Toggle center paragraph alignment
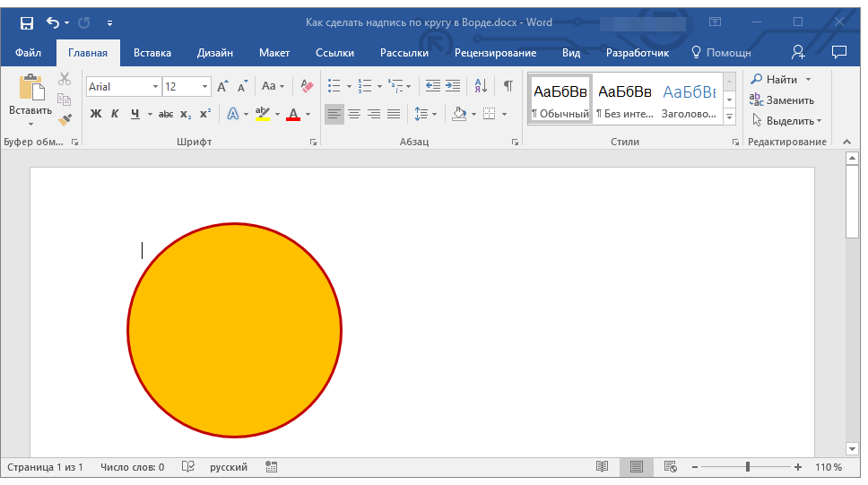 coord(354,114)
